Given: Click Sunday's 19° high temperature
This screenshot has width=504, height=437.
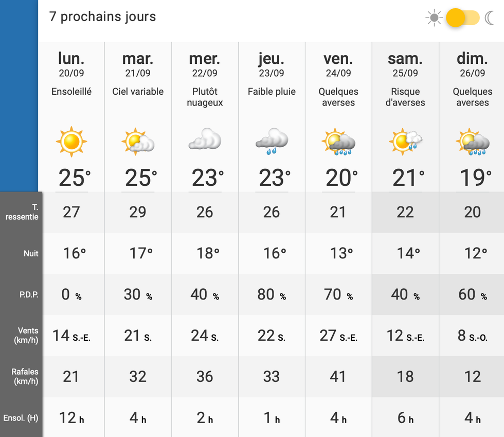Looking at the screenshot, I should point(472,178).
